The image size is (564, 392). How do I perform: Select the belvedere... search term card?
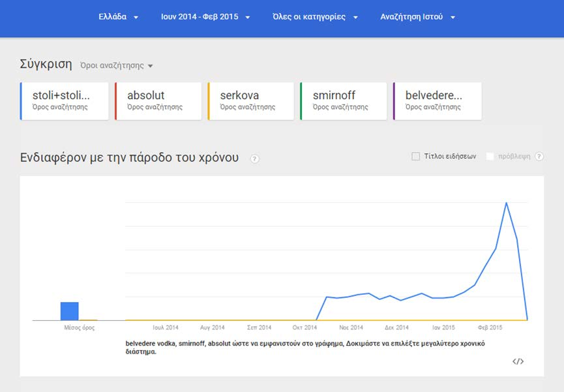click(438, 101)
